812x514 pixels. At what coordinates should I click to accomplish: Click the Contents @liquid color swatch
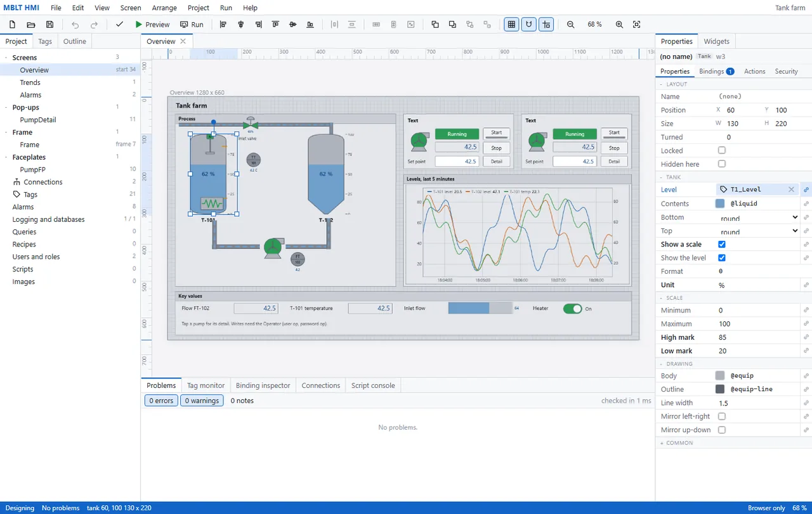coord(720,203)
